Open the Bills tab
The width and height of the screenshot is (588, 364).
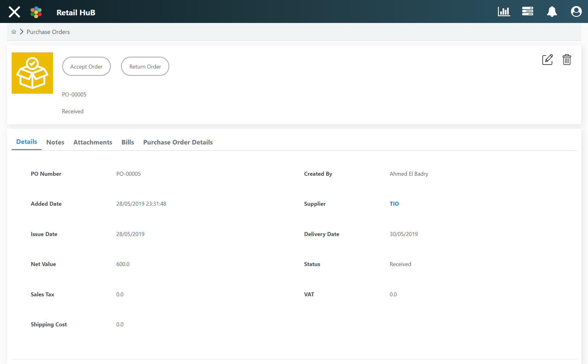tap(128, 142)
